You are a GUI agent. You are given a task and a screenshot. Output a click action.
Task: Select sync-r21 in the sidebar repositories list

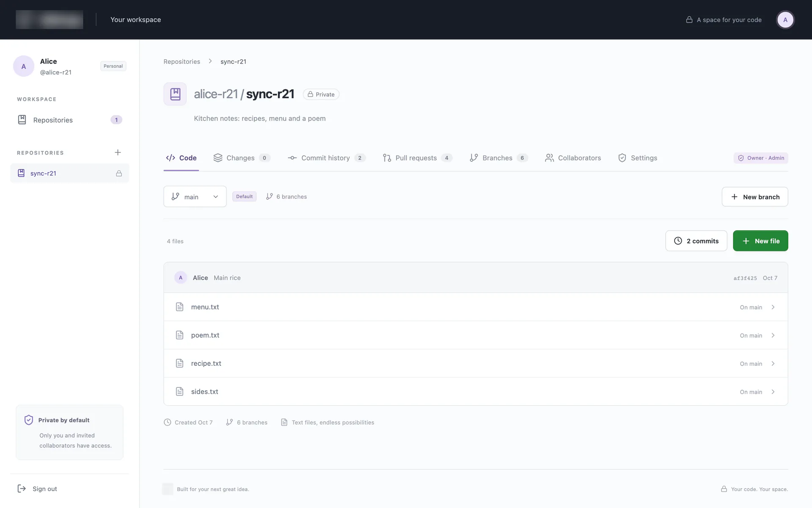point(70,173)
